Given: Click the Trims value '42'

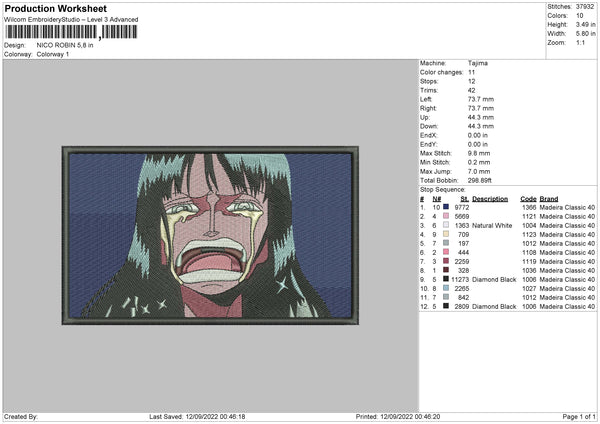Looking at the screenshot, I should 471,90.
